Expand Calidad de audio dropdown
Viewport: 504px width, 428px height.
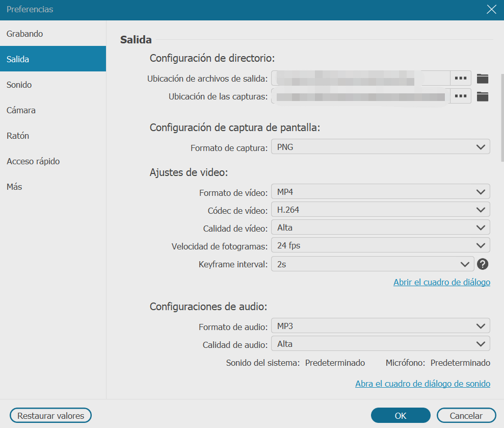click(381, 344)
